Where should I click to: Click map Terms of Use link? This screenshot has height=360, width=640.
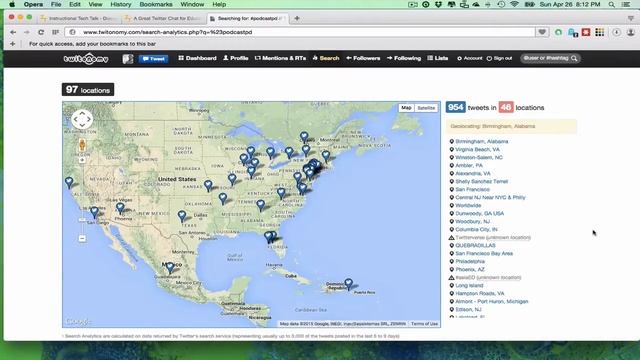(x=424, y=324)
